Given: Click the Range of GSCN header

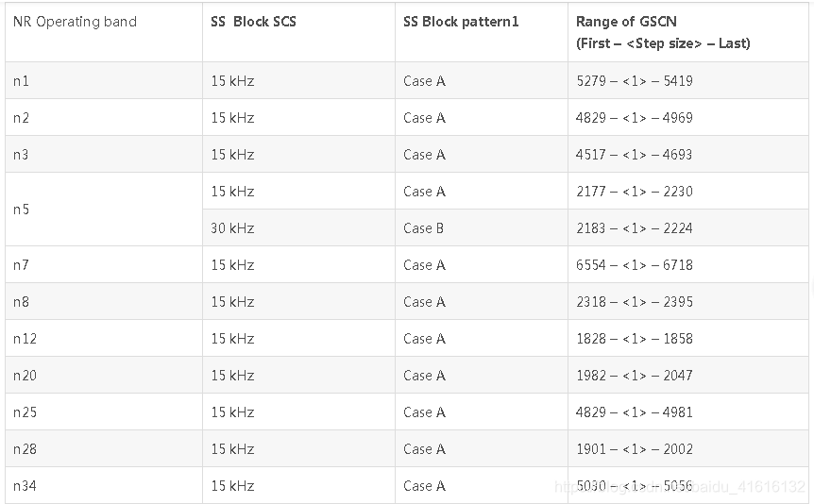Looking at the screenshot, I should (663, 32).
